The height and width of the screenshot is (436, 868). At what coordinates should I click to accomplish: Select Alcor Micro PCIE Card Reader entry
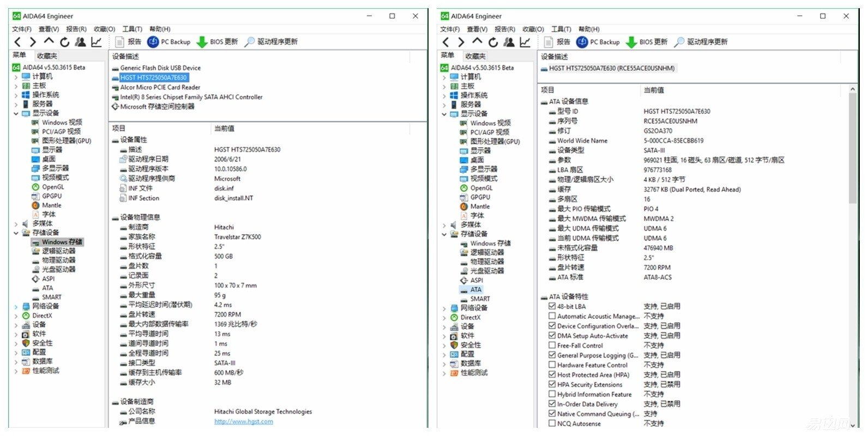[x=160, y=87]
